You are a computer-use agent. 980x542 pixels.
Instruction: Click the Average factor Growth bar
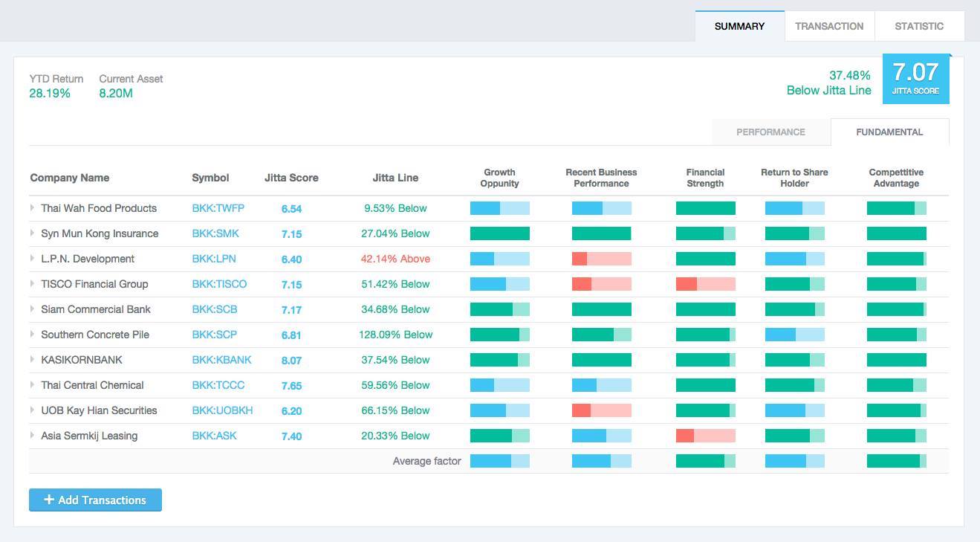[x=500, y=461]
